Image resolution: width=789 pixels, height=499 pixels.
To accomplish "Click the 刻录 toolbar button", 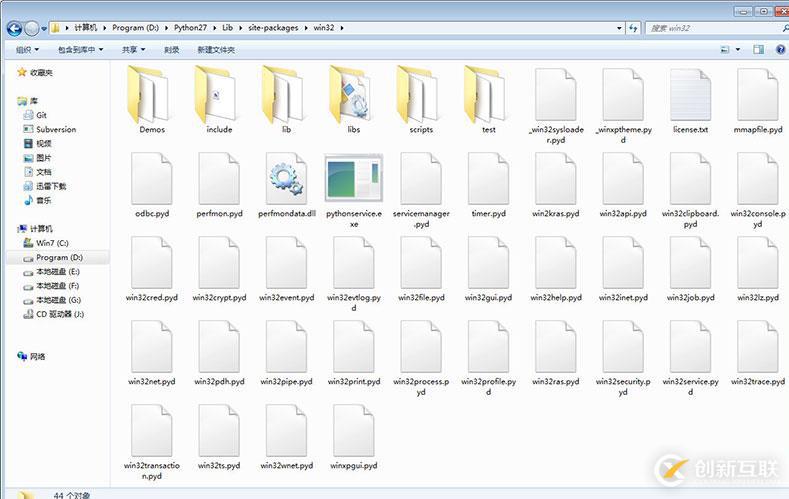I will tap(172, 49).
